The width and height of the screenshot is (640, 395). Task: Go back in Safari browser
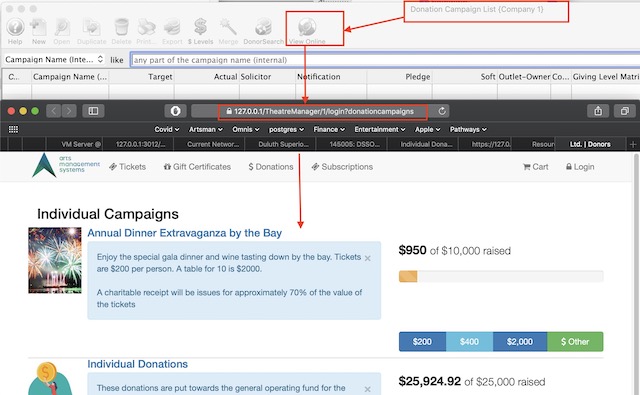coord(53,111)
